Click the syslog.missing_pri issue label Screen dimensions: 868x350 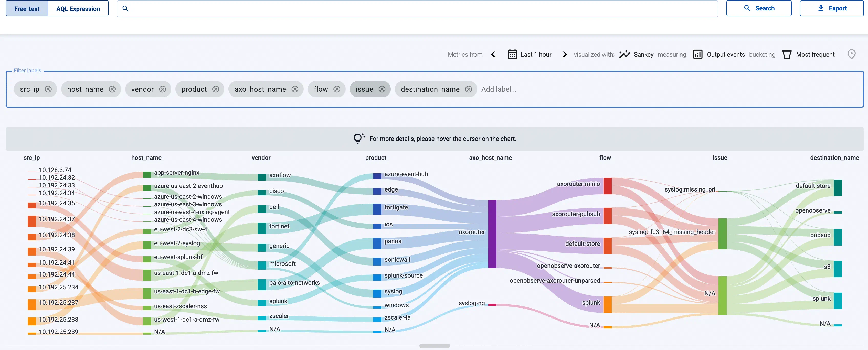(x=690, y=189)
